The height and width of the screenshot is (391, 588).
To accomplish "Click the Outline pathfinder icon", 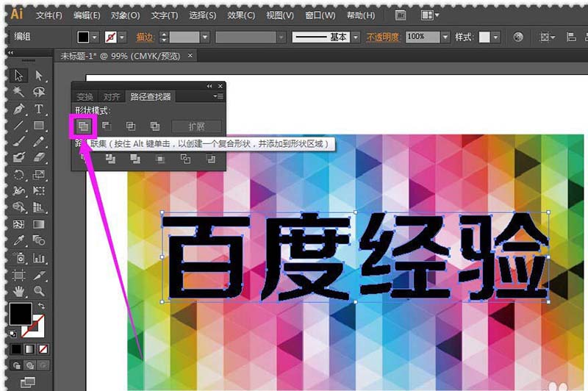I will click(185, 159).
